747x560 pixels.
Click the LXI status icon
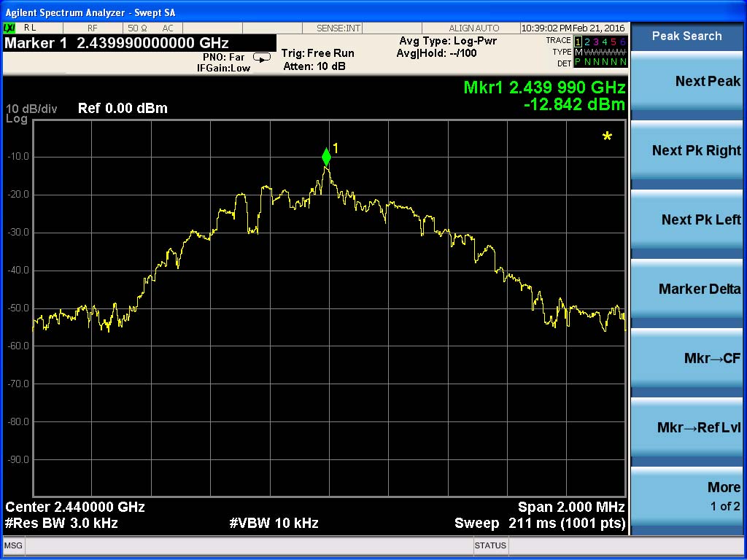[x=9, y=28]
